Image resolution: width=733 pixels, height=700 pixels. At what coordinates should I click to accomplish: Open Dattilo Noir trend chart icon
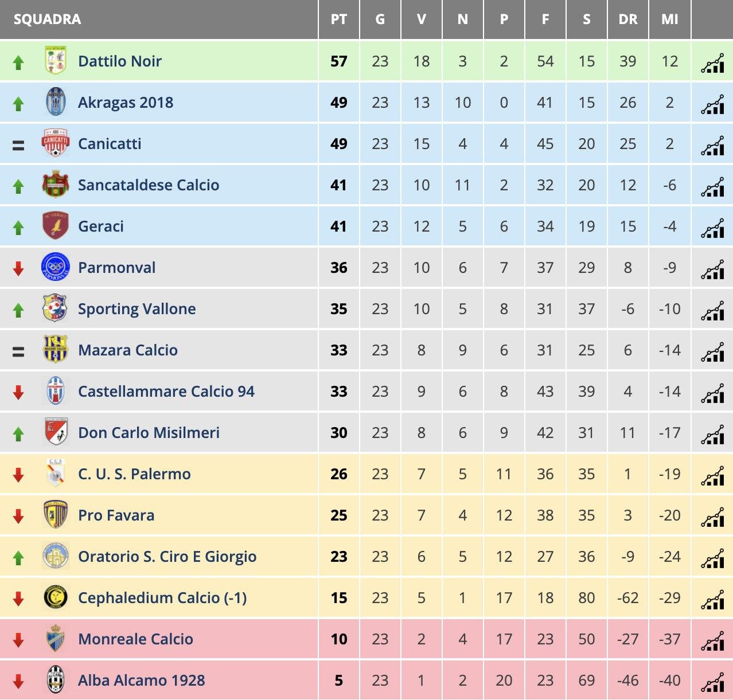[x=712, y=62]
